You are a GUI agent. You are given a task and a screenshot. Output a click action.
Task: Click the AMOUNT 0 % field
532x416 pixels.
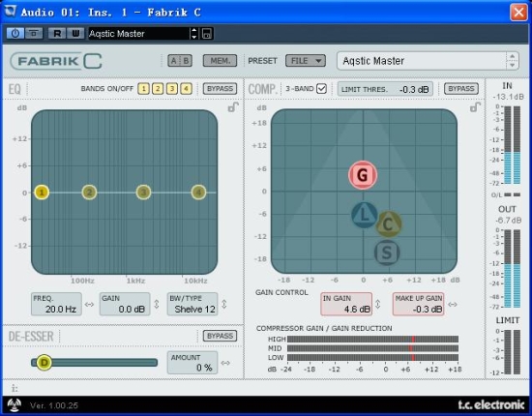[192, 363]
